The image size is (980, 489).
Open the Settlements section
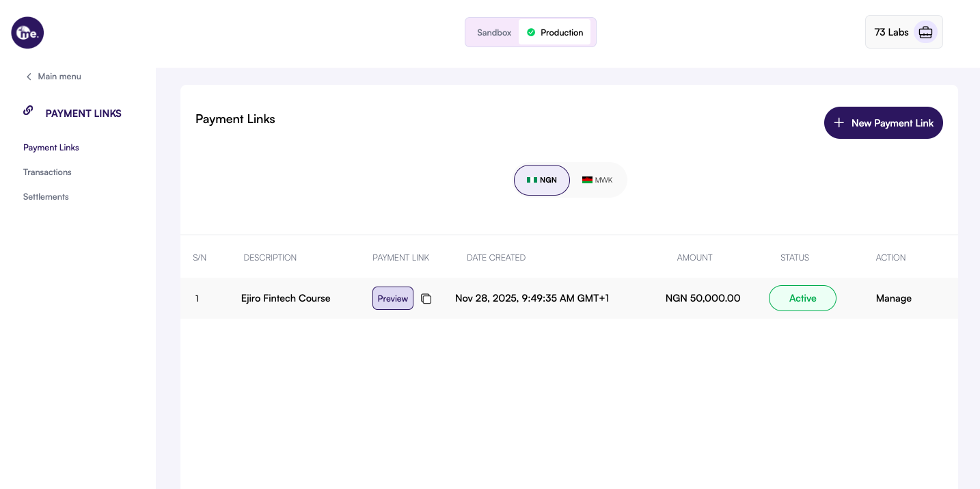pyautogui.click(x=46, y=197)
